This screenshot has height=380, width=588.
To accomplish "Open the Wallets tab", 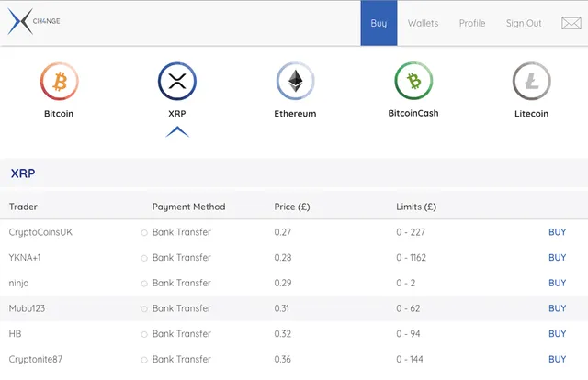I will pos(423,23).
